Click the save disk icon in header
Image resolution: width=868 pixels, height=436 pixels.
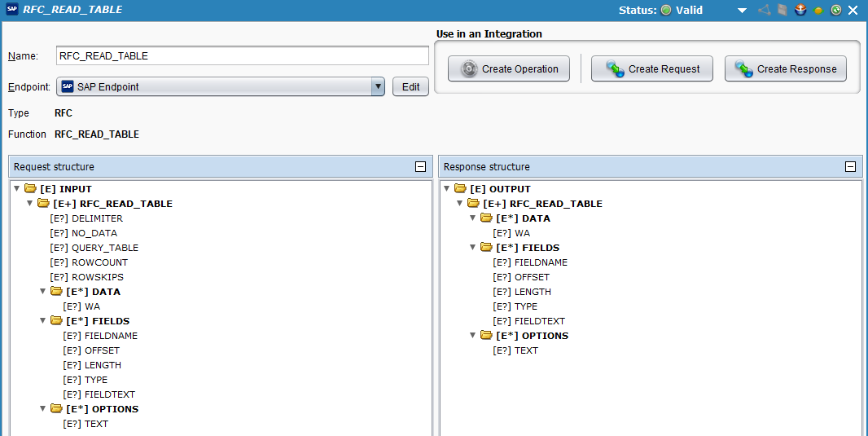coord(783,11)
